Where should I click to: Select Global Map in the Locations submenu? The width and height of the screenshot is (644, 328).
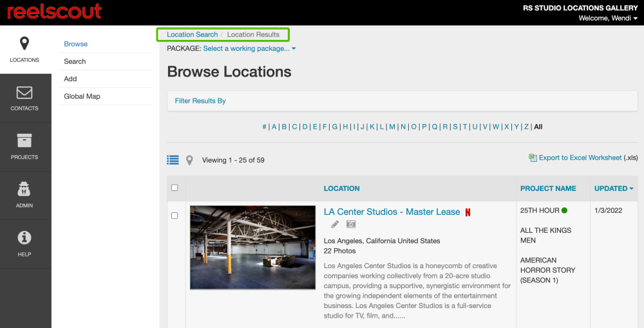pos(82,96)
